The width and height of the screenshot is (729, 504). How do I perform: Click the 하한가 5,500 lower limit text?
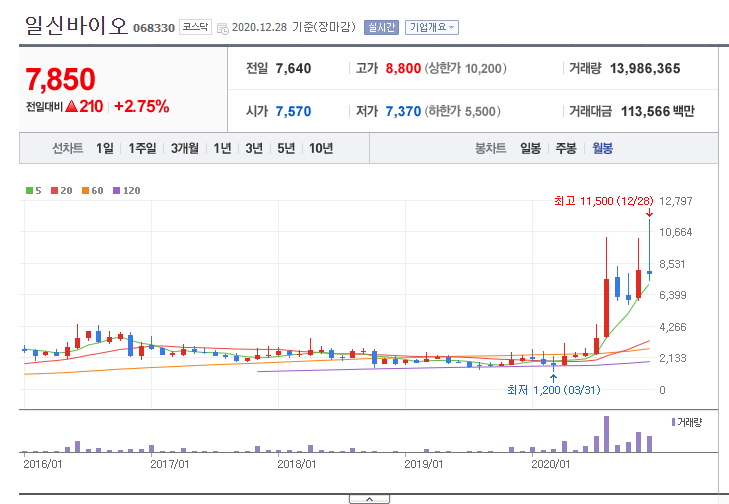click(463, 112)
